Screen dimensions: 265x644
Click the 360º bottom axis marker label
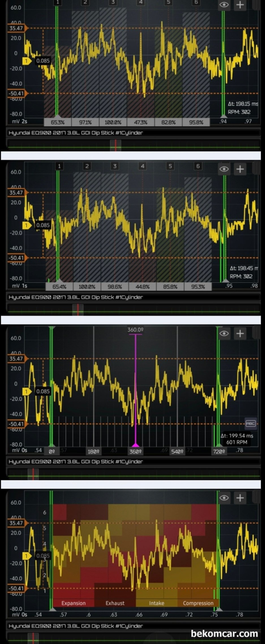[135, 451]
